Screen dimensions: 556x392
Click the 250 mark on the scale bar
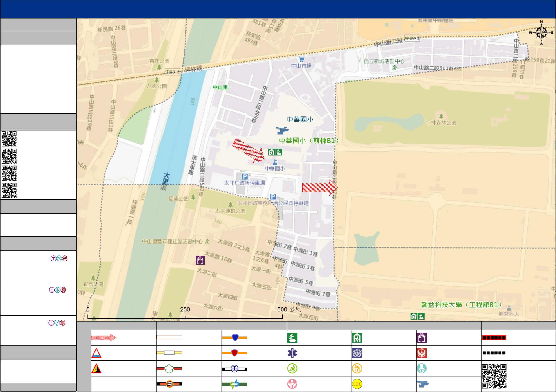click(185, 309)
